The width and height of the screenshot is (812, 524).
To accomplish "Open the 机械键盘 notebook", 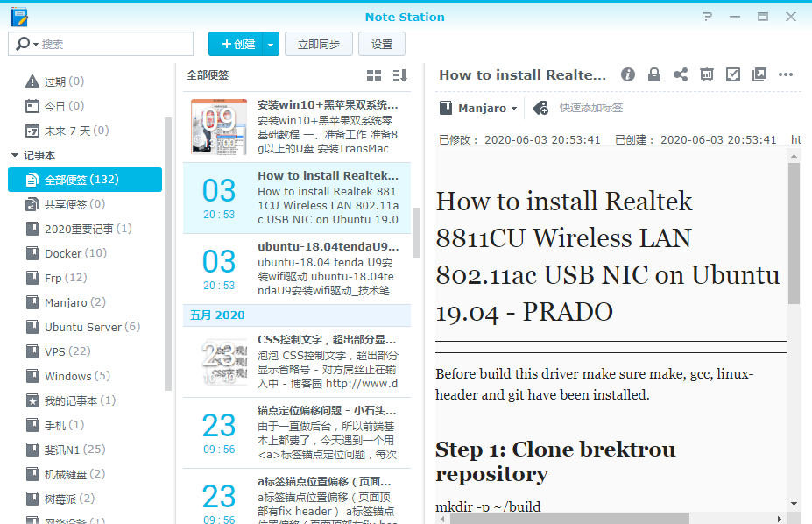I will coord(84,474).
